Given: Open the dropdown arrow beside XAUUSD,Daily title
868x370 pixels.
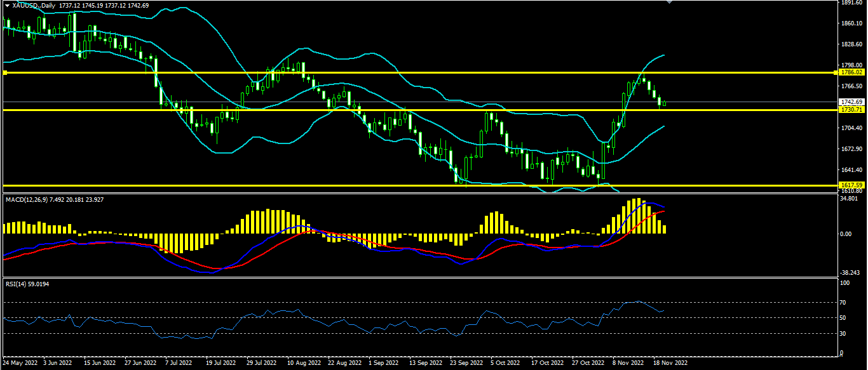Looking at the screenshot, I should (6, 5).
